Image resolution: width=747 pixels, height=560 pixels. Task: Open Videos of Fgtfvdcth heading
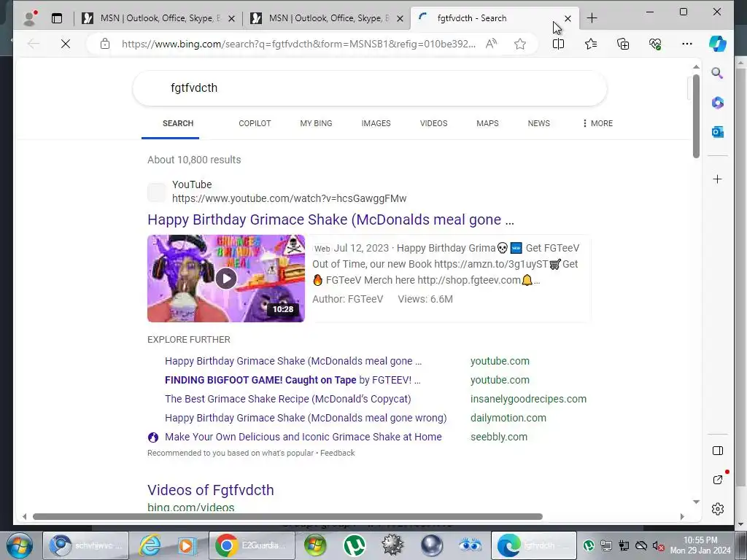tap(211, 490)
